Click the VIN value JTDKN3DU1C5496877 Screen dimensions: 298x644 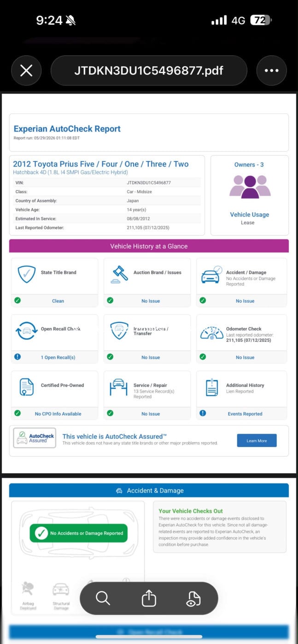tap(149, 183)
